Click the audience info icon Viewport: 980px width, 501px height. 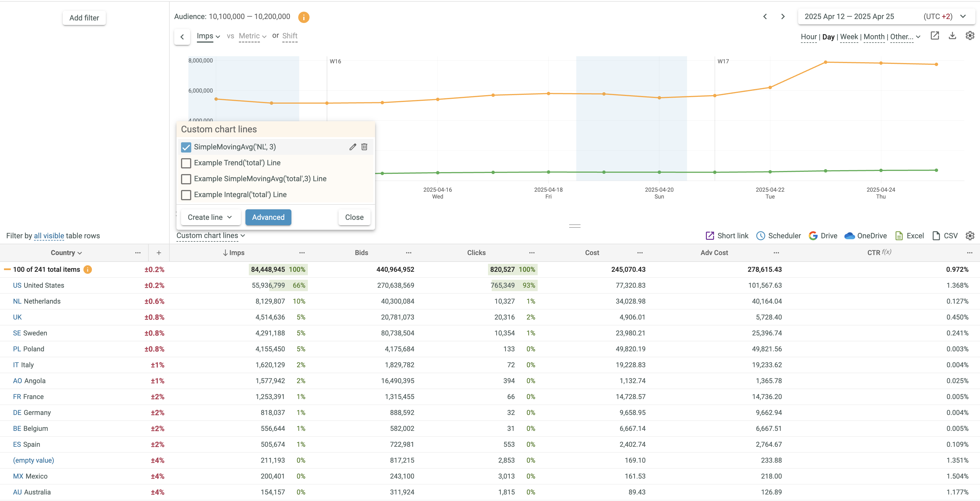304,17
